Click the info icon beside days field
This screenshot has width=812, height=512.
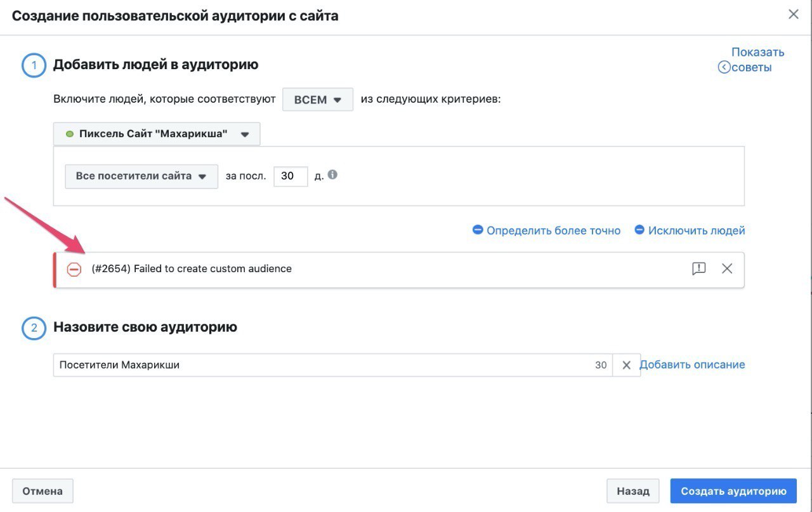point(332,175)
